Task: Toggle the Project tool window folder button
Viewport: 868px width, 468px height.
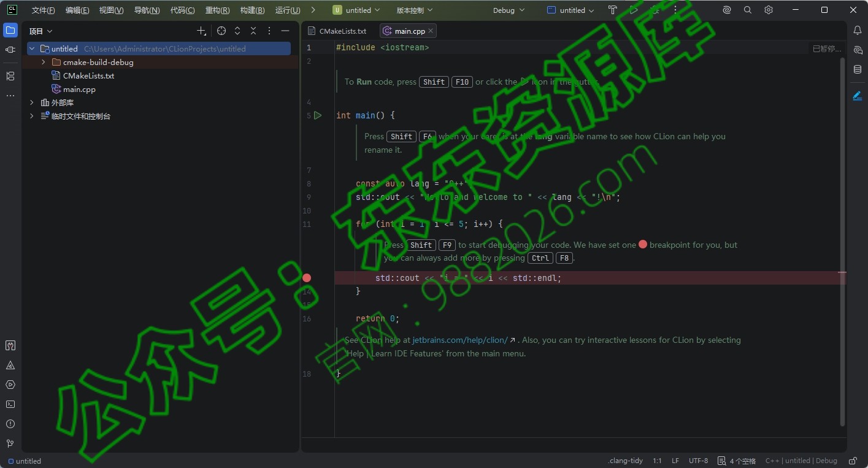Action: pos(10,30)
